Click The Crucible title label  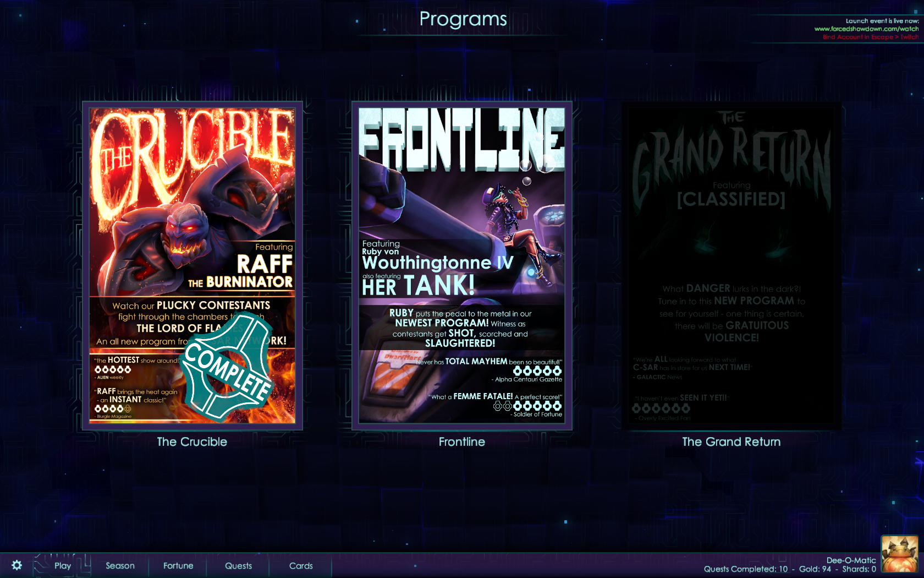(192, 441)
